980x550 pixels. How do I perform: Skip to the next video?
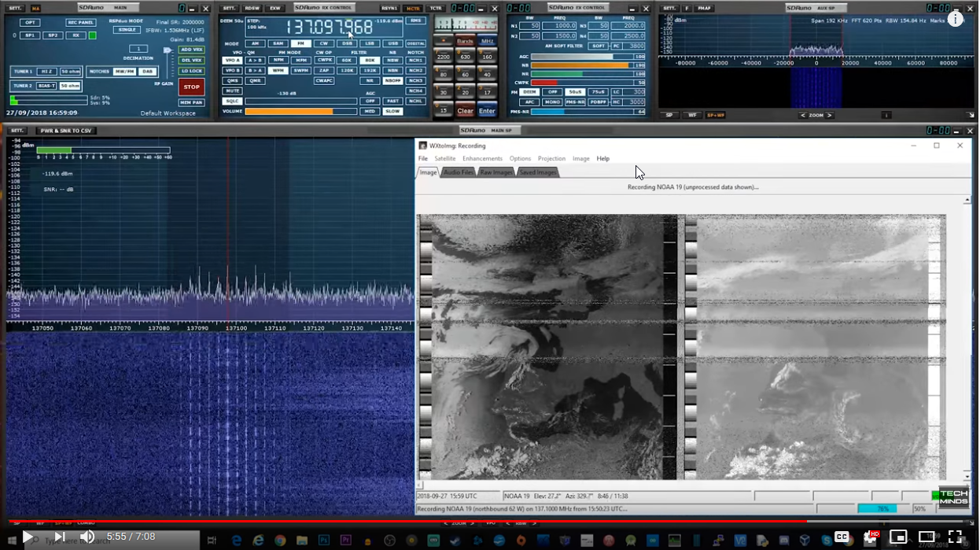[x=60, y=537]
